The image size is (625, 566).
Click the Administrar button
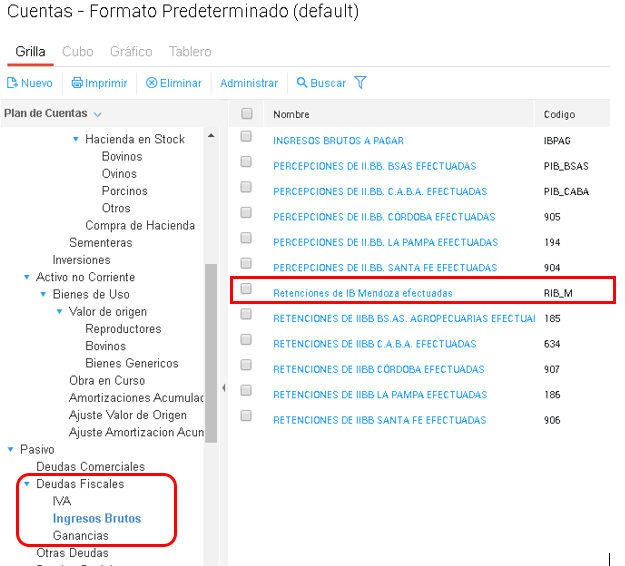tap(249, 83)
